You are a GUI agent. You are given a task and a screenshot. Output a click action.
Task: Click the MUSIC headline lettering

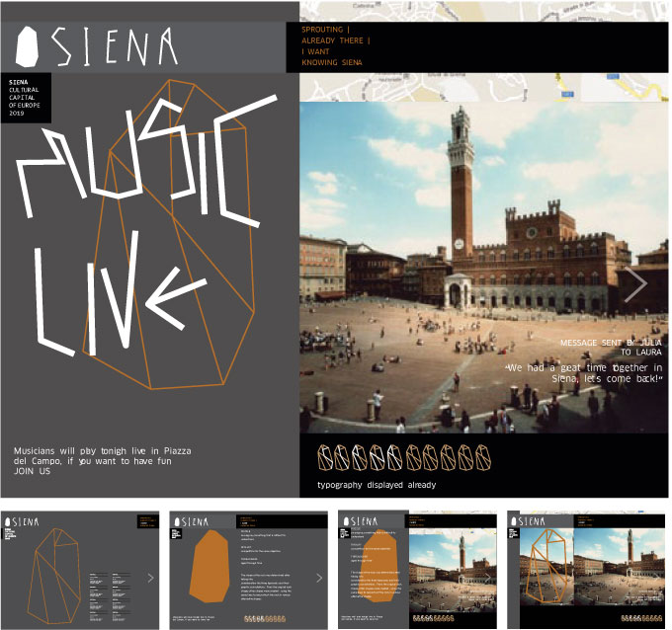click(145, 156)
